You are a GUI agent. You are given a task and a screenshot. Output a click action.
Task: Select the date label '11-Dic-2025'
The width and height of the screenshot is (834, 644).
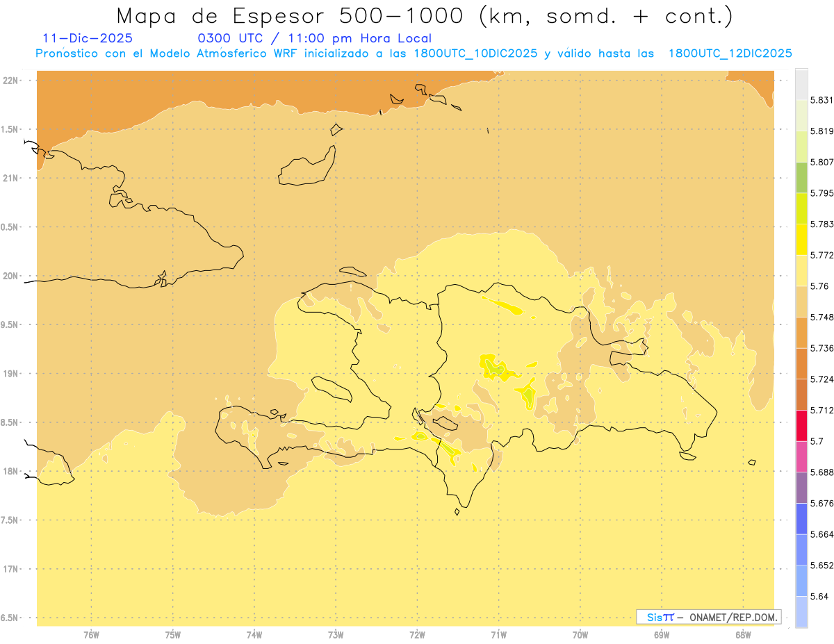[88, 38]
